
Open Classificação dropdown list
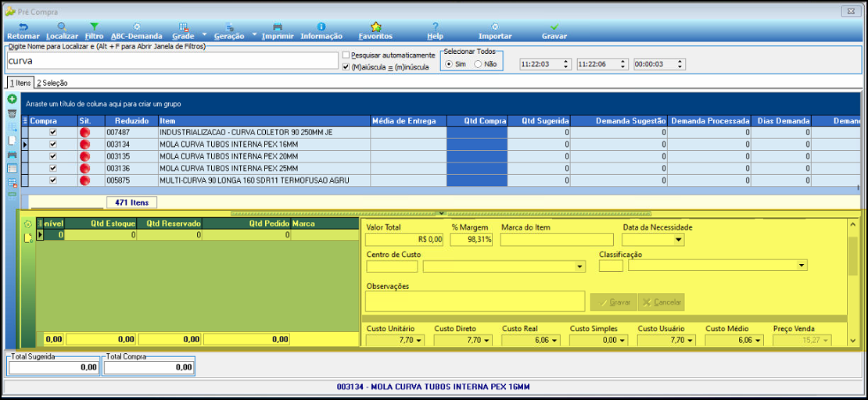pos(802,266)
